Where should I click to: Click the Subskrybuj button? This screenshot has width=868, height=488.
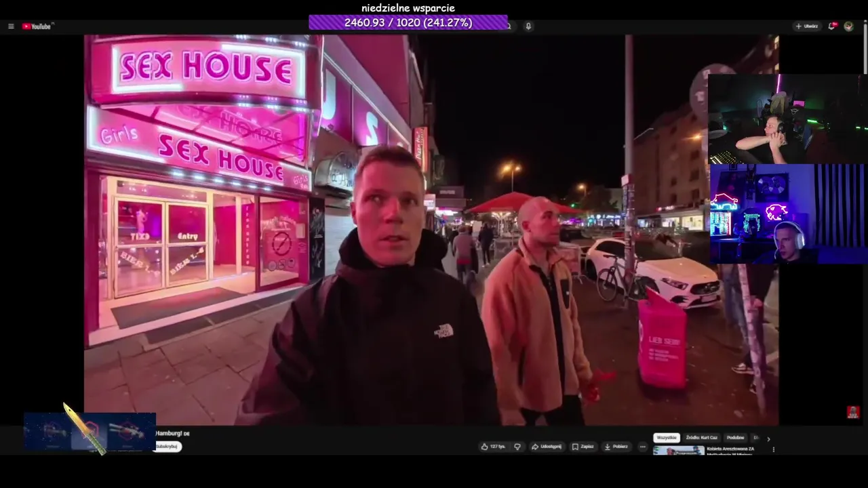pos(167,447)
